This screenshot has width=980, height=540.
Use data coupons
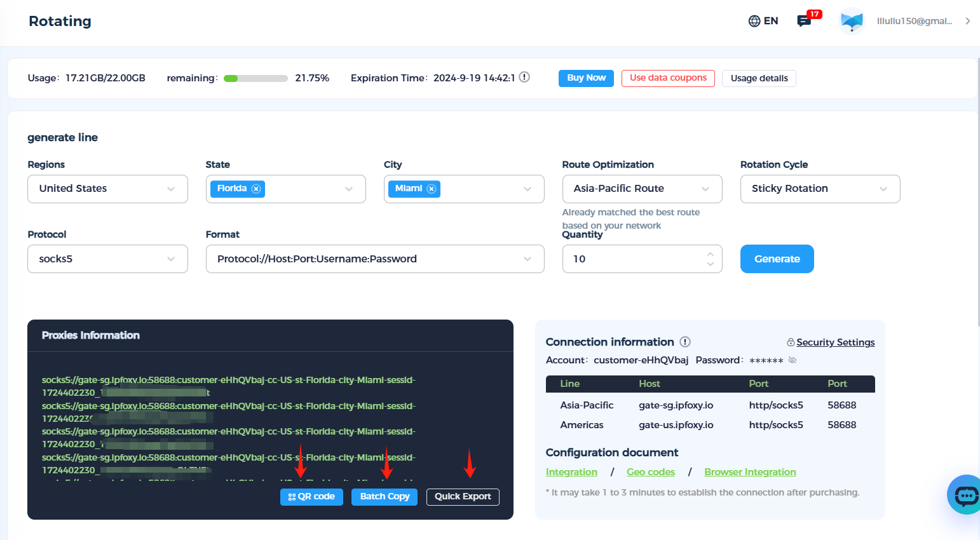(x=668, y=78)
